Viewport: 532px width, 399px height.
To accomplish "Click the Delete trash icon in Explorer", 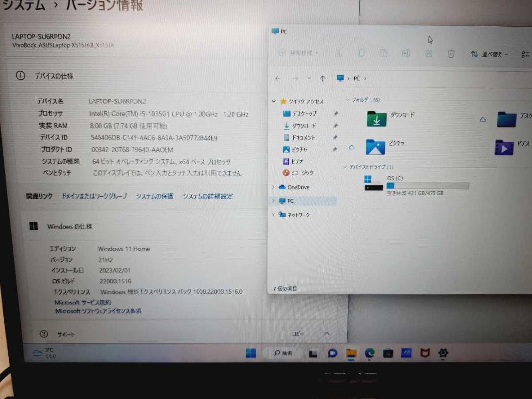I will (451, 54).
